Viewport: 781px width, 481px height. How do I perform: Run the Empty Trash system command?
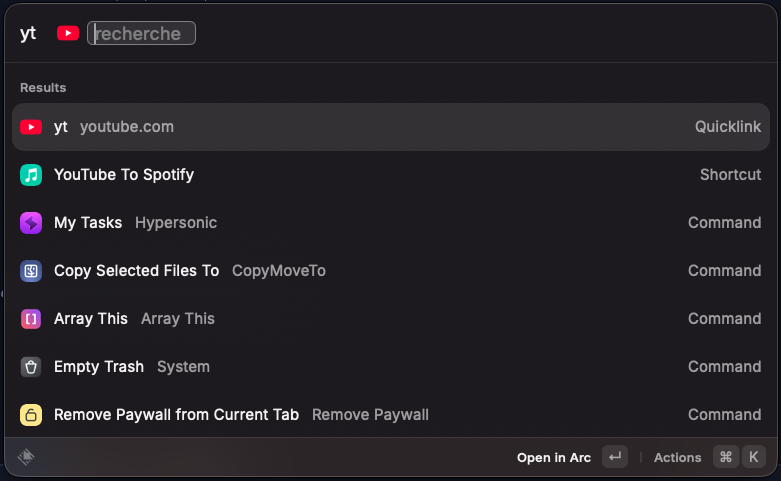[390, 367]
